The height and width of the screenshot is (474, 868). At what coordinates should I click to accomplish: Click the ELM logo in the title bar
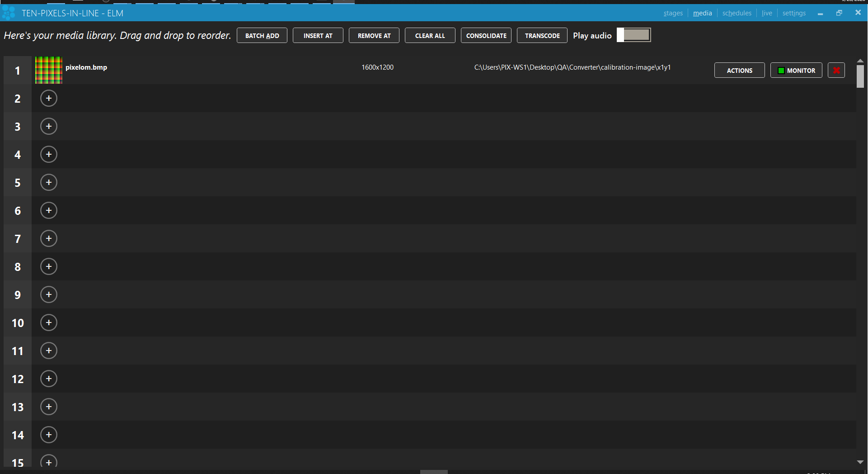(8, 13)
